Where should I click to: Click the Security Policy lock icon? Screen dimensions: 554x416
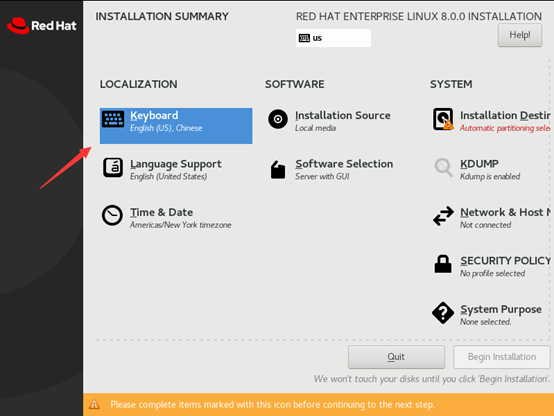pyautogui.click(x=443, y=264)
